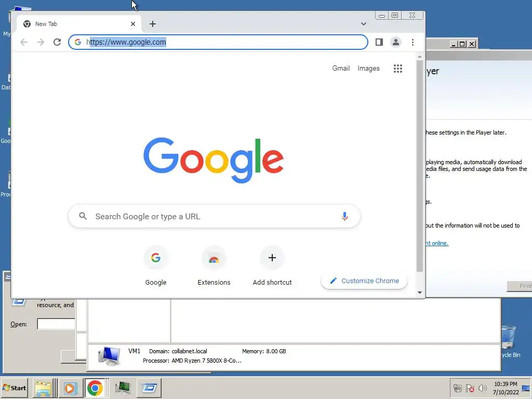
Task: Click the scroll up arrow in Chrome
Action: point(420,57)
